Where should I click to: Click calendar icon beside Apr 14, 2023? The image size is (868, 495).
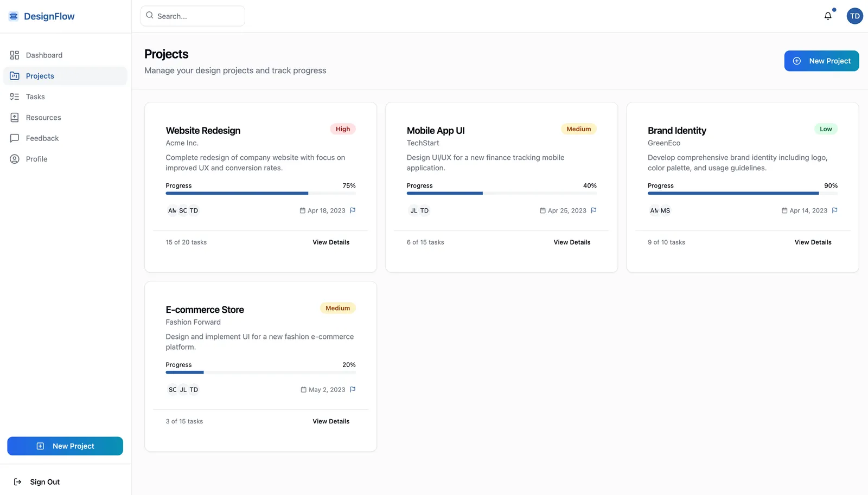click(x=784, y=210)
